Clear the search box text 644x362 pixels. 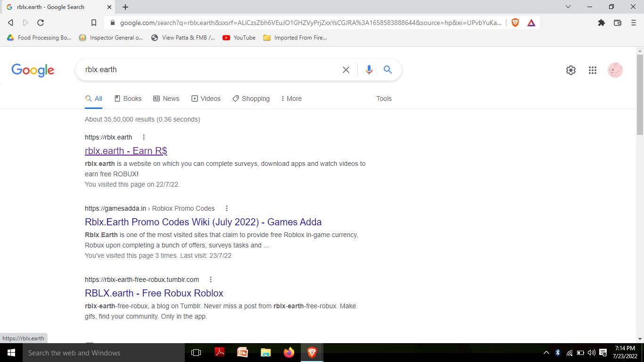tap(346, 70)
